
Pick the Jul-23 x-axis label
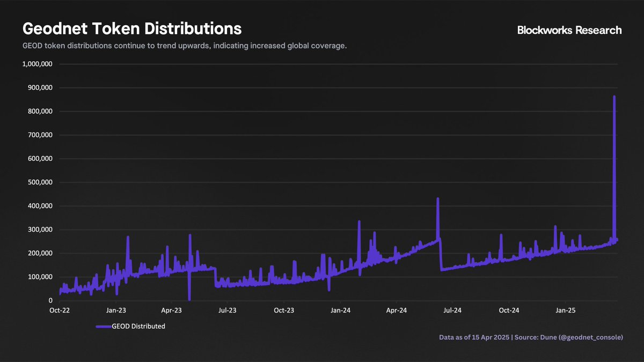228,311
